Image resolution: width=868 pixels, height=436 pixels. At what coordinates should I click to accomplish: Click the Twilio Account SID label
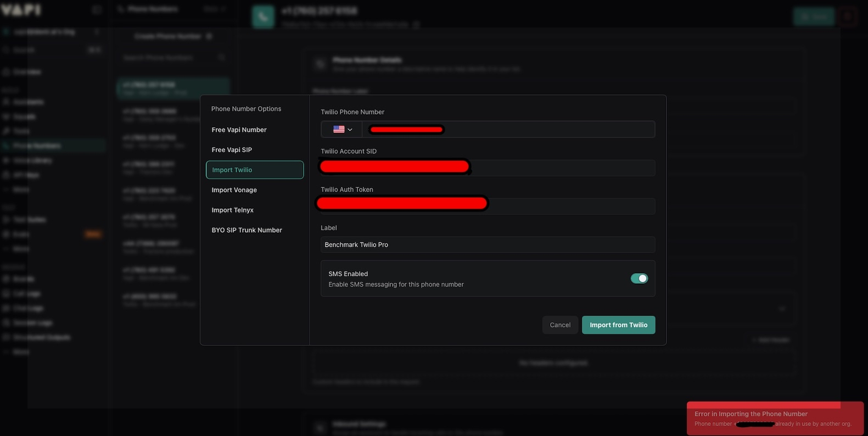349,152
